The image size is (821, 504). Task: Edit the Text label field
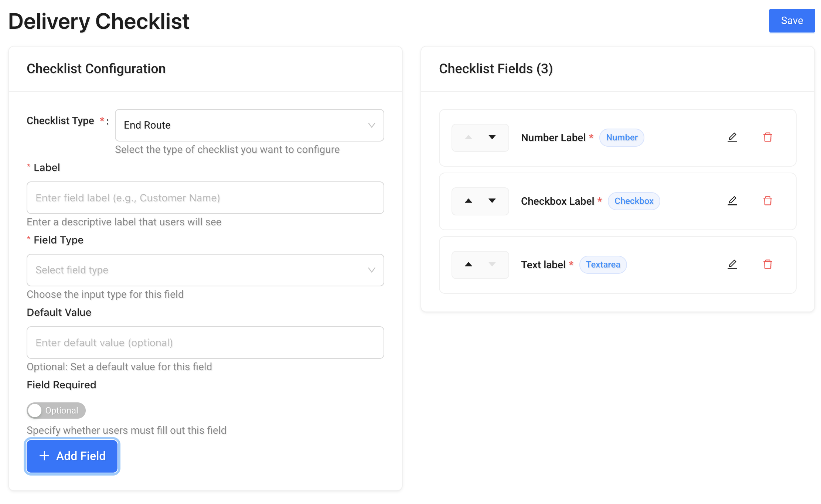tap(732, 264)
